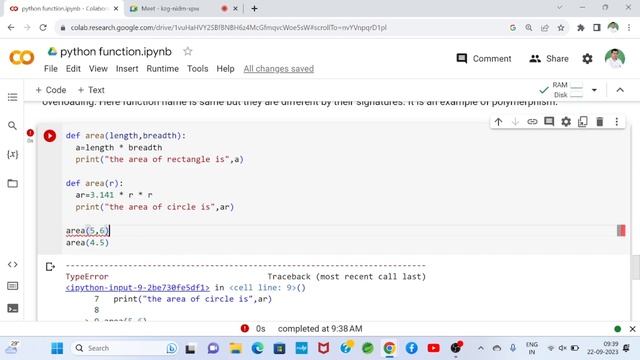This screenshot has width=640, height=360.
Task: Go to Colab home logo
Action: click(22, 58)
